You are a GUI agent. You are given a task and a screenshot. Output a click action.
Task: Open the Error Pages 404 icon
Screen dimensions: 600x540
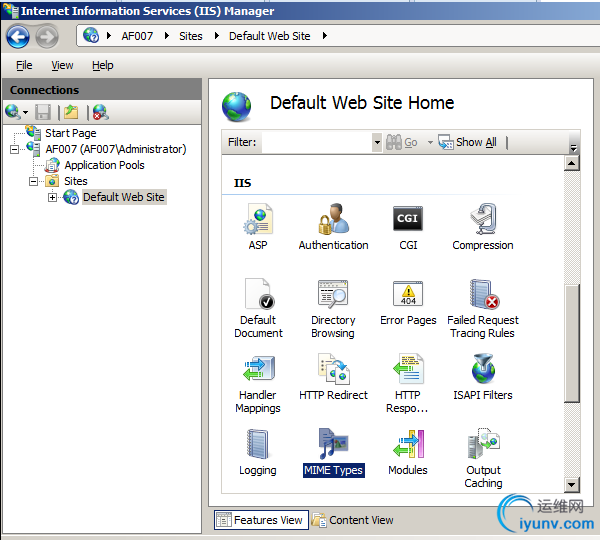tap(408, 294)
